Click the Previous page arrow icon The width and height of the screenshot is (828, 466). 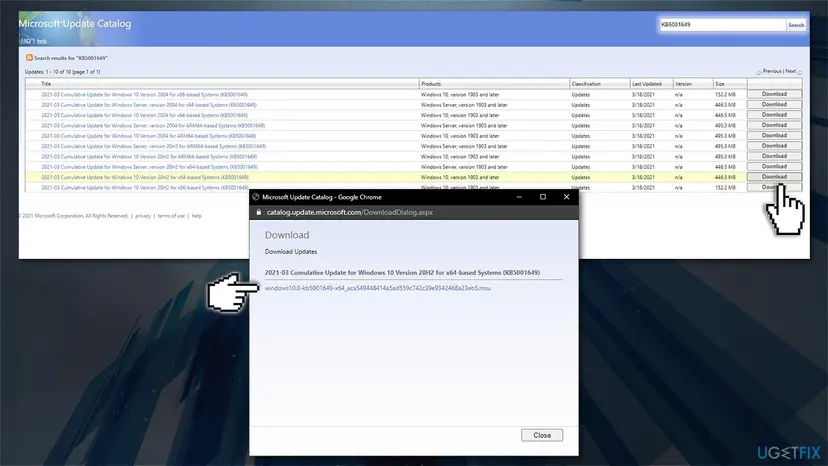759,72
